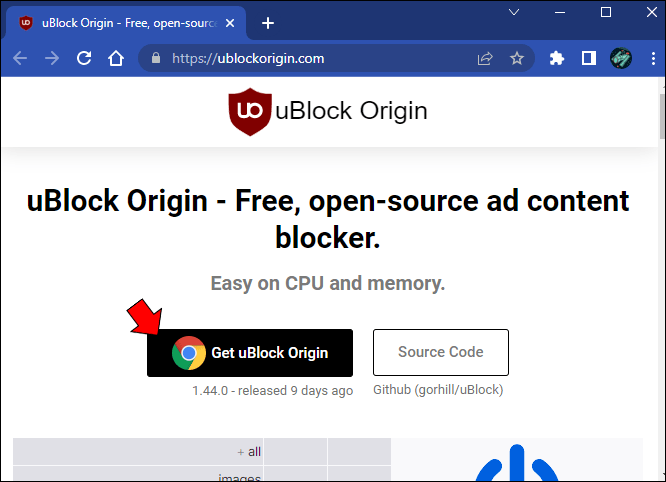View site security lock icon info
666x482 pixels.
pos(156,58)
